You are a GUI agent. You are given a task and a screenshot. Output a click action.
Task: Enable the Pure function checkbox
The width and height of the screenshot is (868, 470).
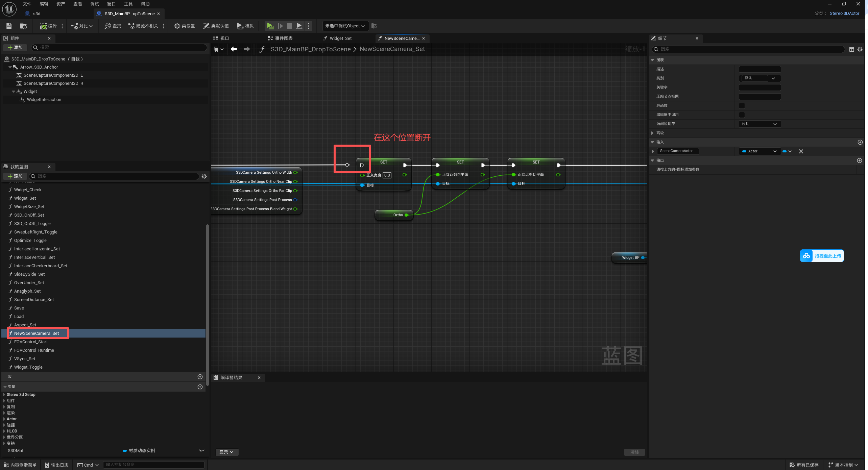pyautogui.click(x=742, y=106)
